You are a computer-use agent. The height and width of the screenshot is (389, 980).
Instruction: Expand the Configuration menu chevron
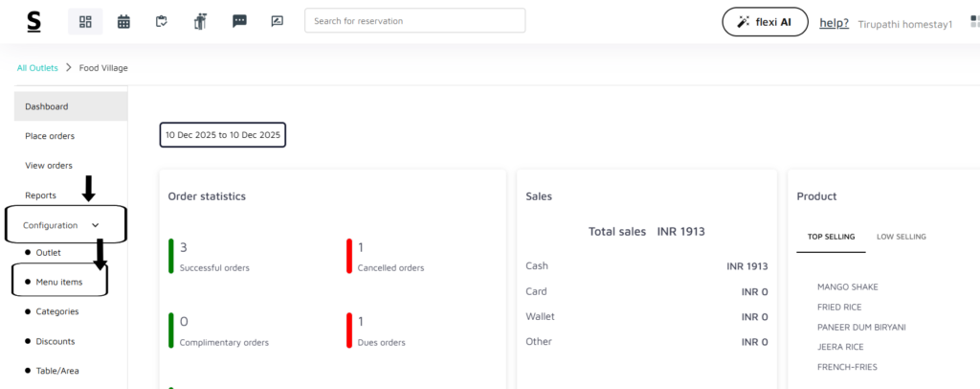click(x=95, y=225)
